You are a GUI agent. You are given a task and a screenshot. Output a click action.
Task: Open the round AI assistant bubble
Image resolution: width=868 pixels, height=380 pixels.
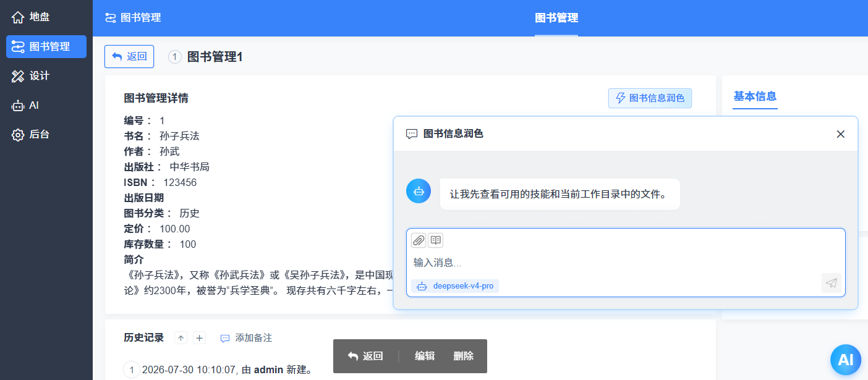(846, 360)
